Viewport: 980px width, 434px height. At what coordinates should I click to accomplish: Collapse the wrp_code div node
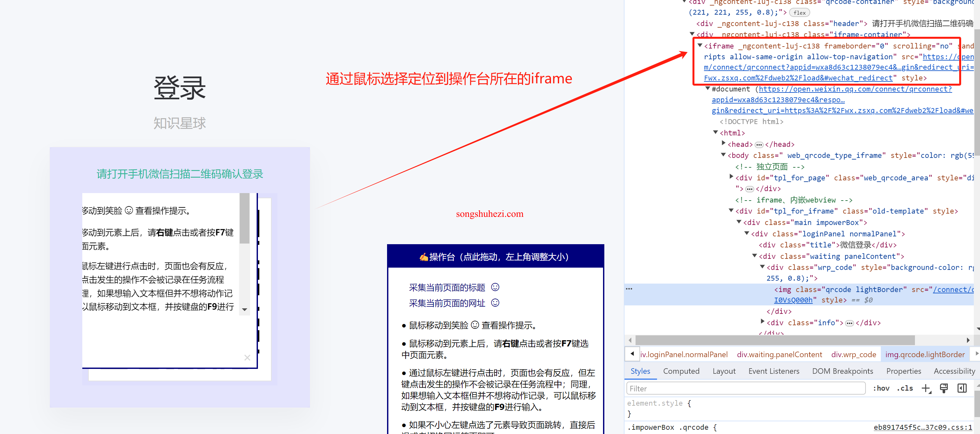click(x=762, y=267)
